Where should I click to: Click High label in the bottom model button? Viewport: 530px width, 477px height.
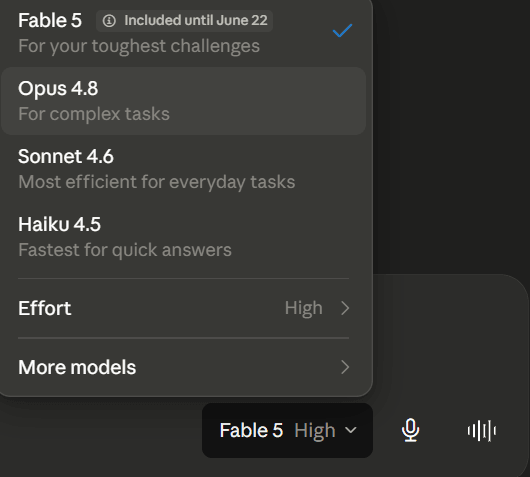(x=315, y=431)
